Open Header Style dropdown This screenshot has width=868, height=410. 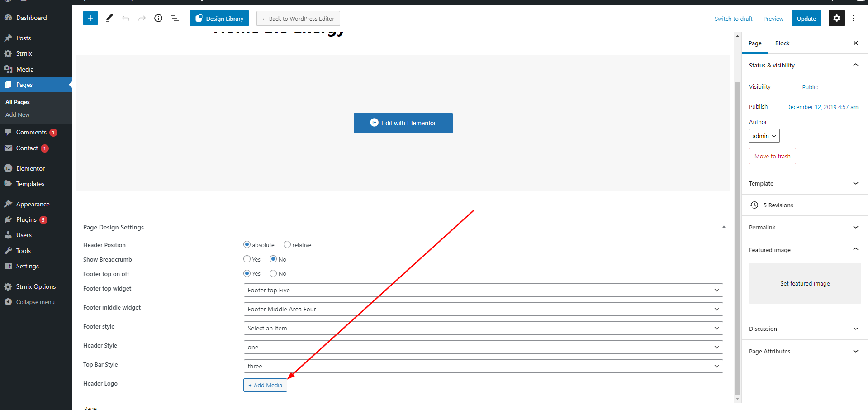[483, 347]
